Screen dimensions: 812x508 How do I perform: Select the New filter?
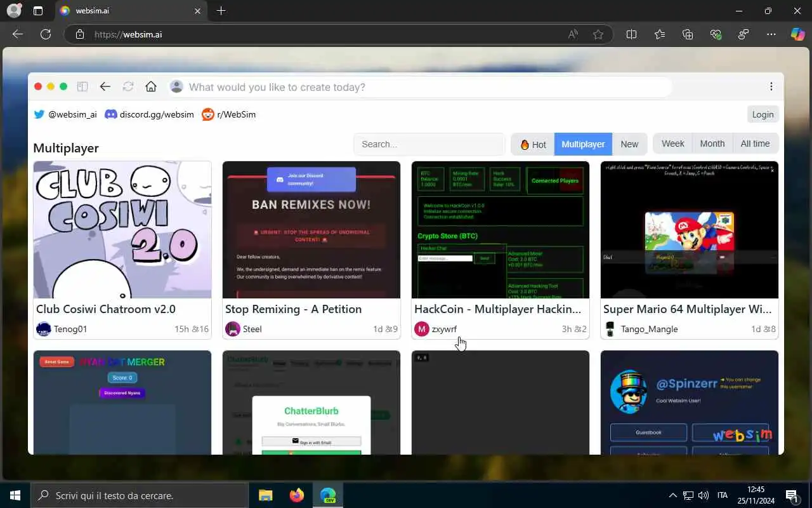click(x=629, y=144)
